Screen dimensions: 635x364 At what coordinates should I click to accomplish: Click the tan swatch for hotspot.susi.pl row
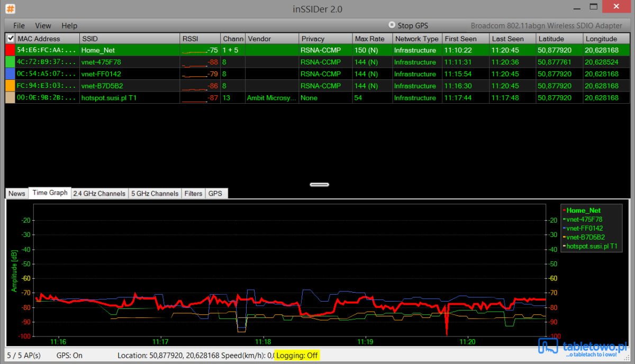coord(10,98)
